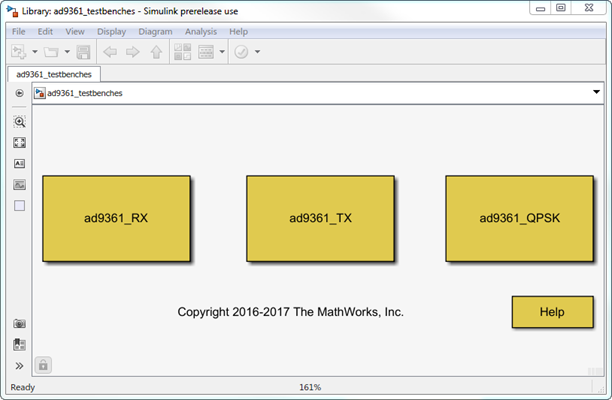Expand the breadcrumb bar dropdown arrow
This screenshot has width=612, height=400.
tap(596, 92)
